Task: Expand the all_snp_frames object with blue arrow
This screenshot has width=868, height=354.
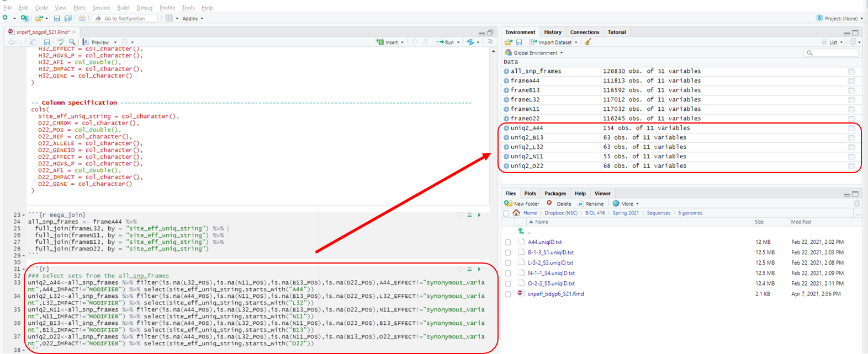Action: pyautogui.click(x=506, y=71)
